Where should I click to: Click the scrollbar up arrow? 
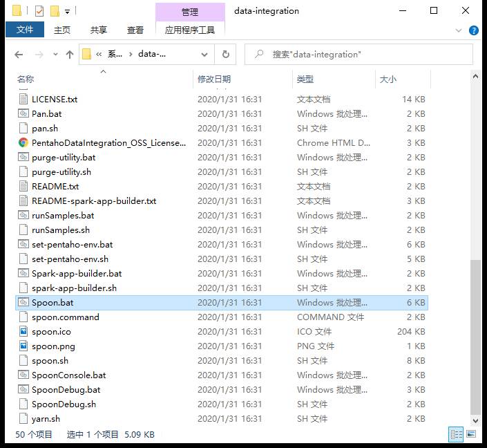pyautogui.click(x=475, y=76)
